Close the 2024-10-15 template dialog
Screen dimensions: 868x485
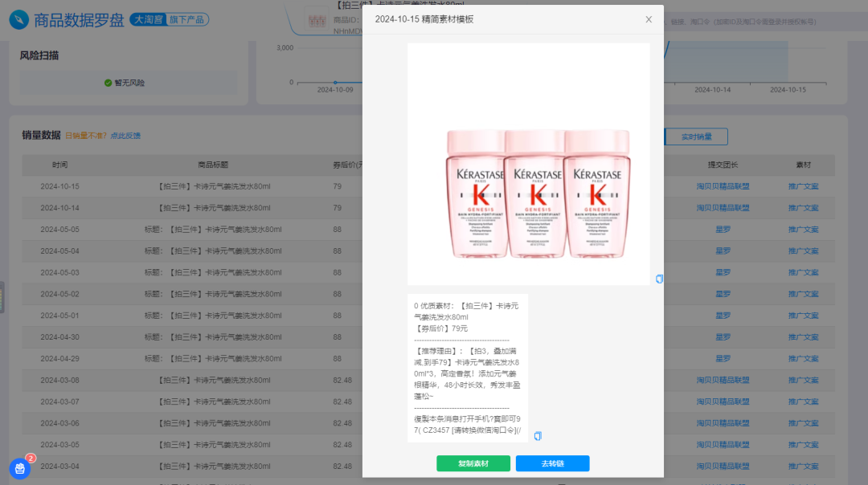click(x=649, y=19)
